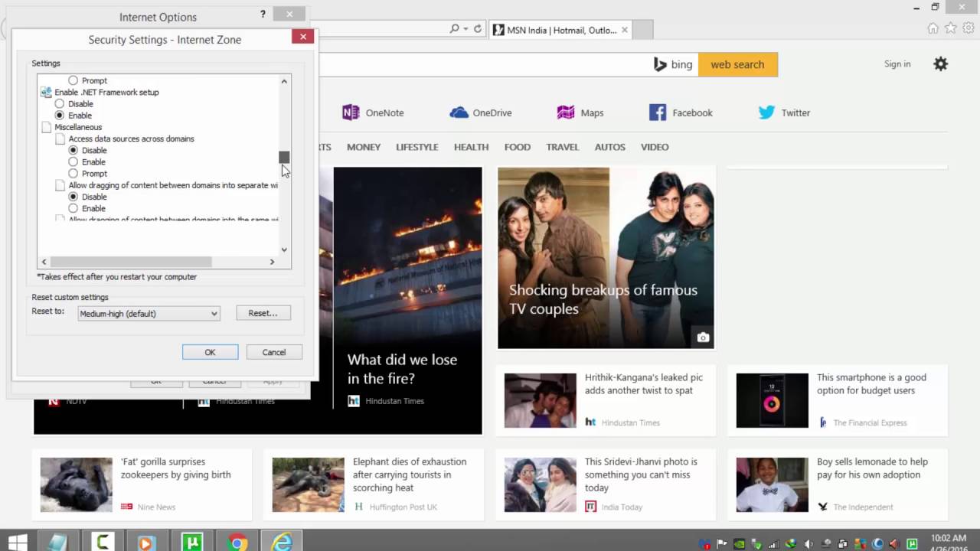
Task: Click the red volume icon in the system tray
Action: pos(893,544)
